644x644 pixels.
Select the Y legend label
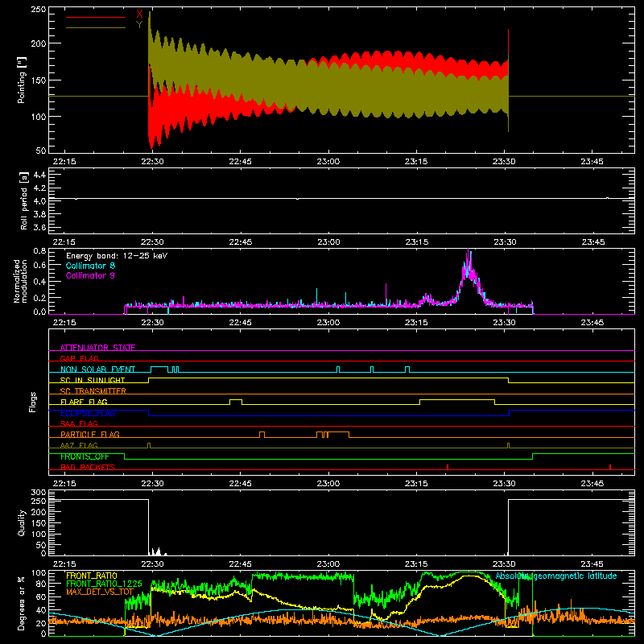point(139,25)
